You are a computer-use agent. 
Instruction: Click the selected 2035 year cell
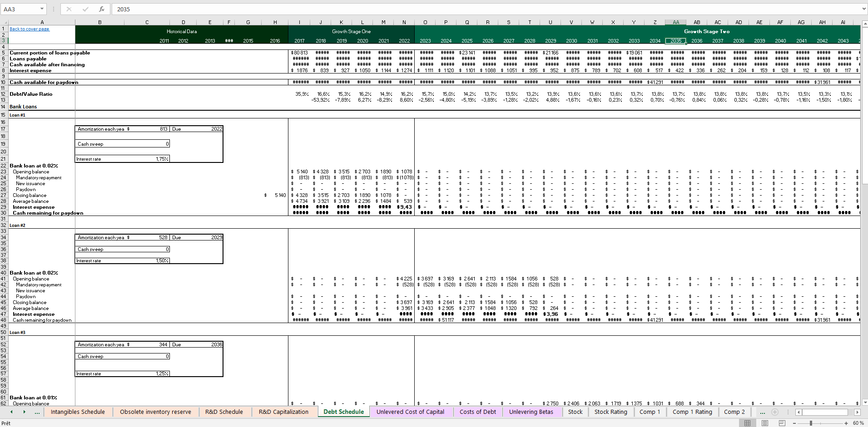[x=676, y=41]
